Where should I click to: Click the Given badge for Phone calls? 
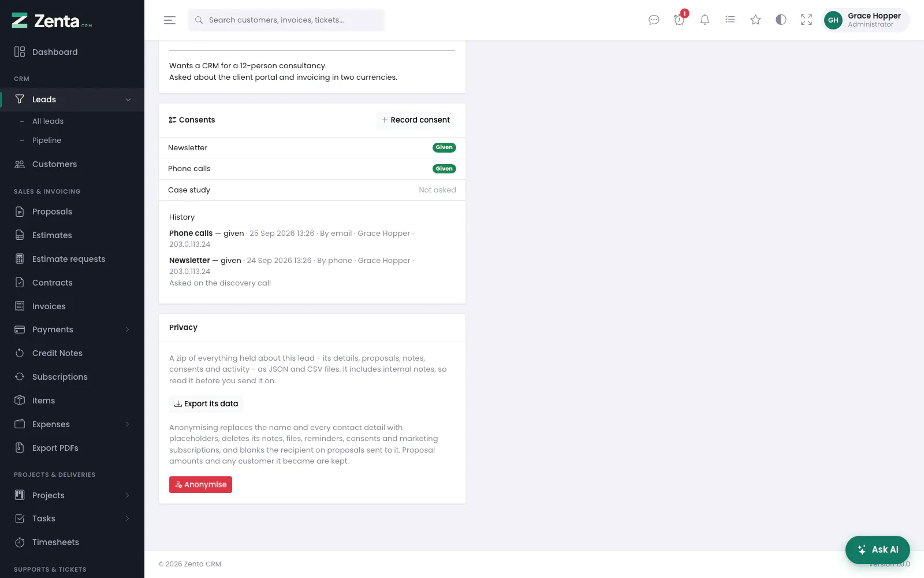click(x=444, y=169)
